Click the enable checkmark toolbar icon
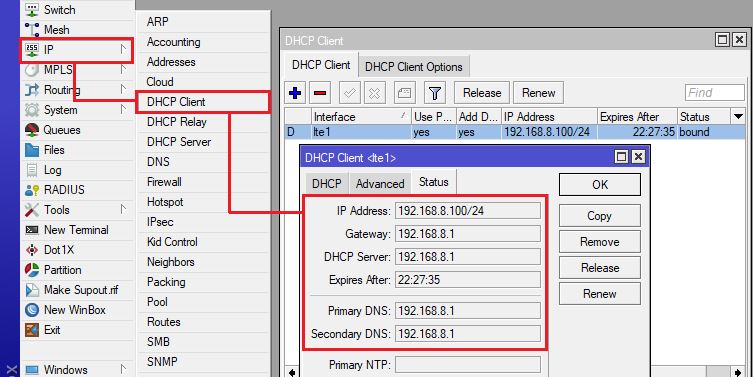The height and width of the screenshot is (377, 753). point(350,93)
